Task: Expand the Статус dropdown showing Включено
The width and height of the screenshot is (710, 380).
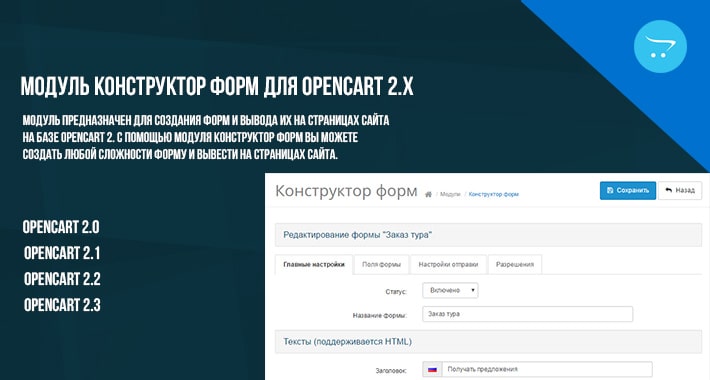Action: 450,290
